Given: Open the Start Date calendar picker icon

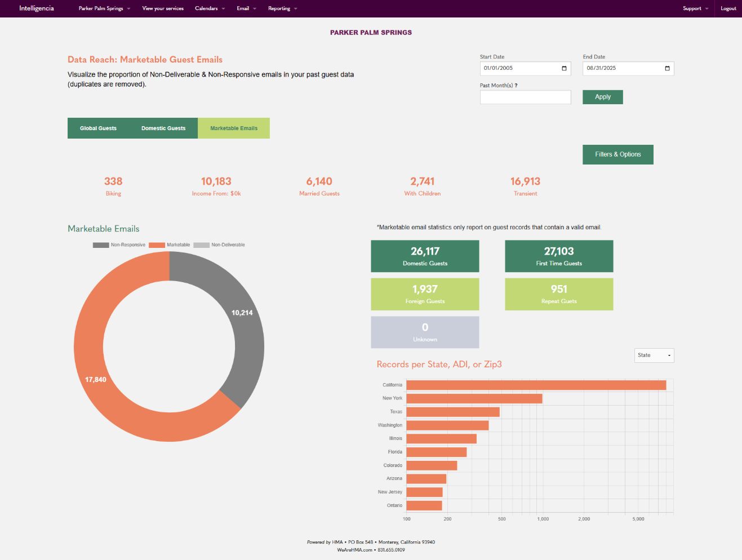Looking at the screenshot, I should pos(564,68).
